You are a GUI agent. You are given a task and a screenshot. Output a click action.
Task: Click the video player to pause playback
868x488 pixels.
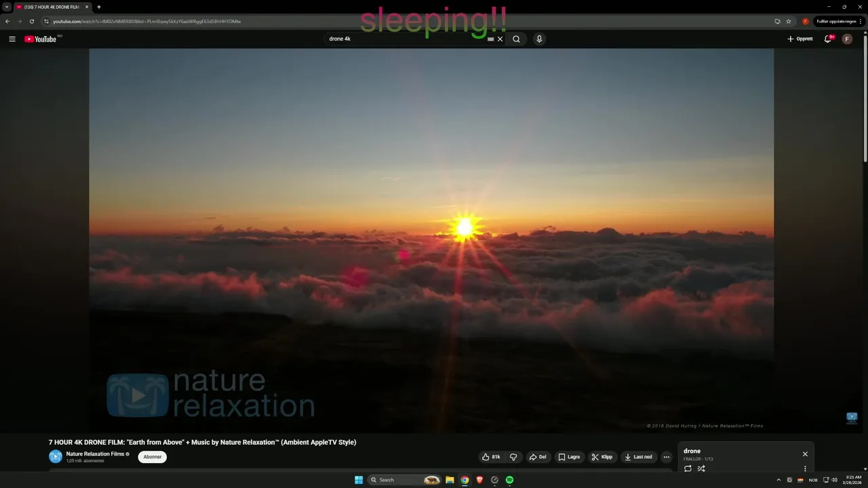(431, 241)
